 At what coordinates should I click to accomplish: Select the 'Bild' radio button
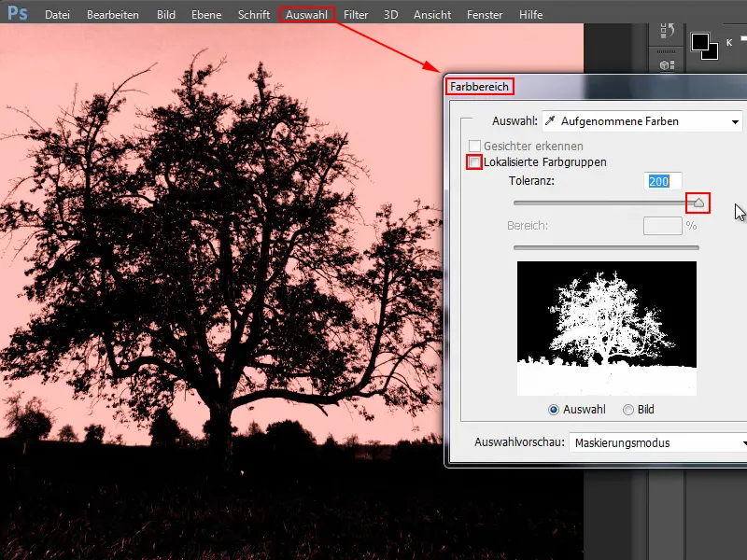(628, 410)
